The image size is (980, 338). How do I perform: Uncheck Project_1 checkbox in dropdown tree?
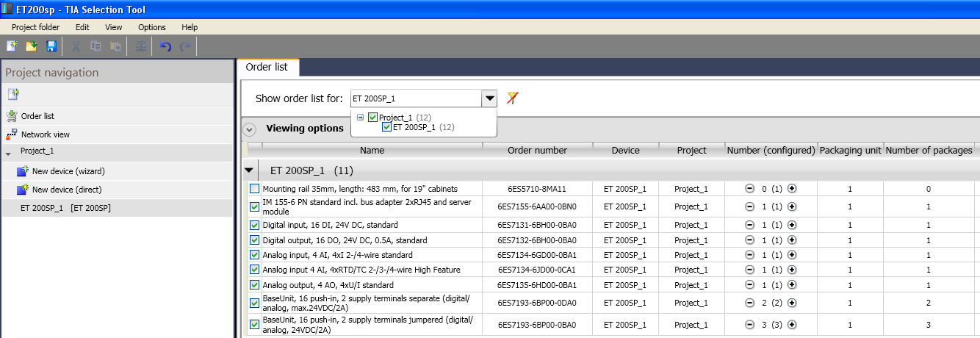click(372, 118)
